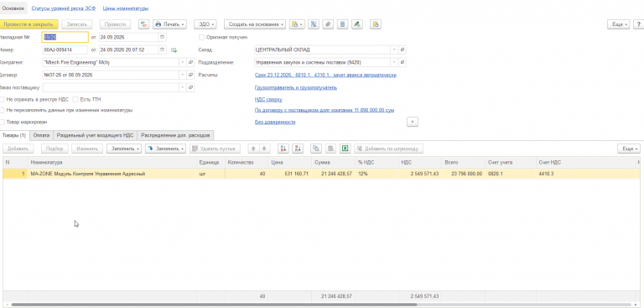Toggle the Есть ТТН checkbox
The width and height of the screenshot is (644, 308).
pos(75,99)
